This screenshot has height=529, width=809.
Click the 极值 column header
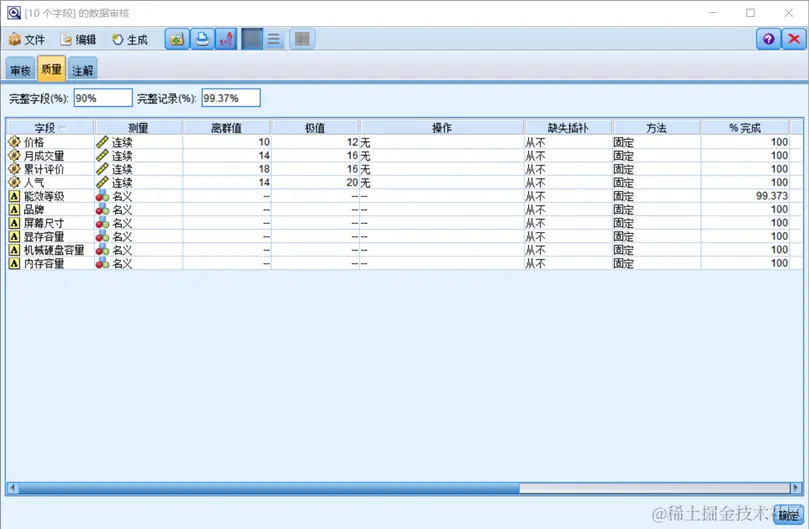tap(315, 127)
